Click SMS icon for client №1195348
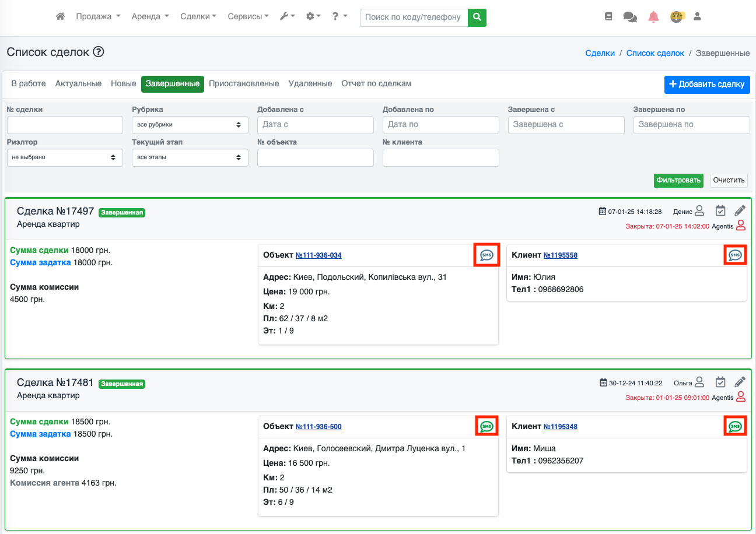Image resolution: width=756 pixels, height=534 pixels. (x=735, y=427)
